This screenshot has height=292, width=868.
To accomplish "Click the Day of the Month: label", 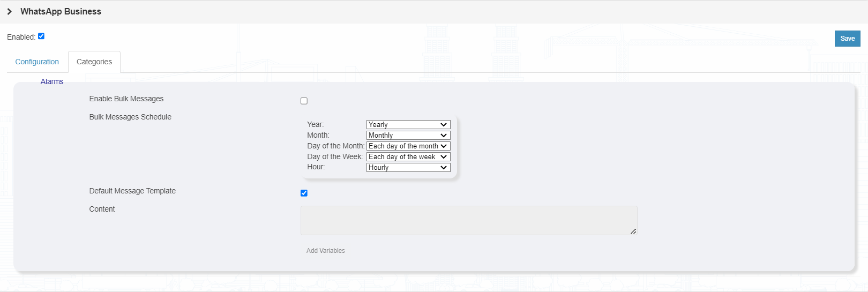I will pos(336,146).
